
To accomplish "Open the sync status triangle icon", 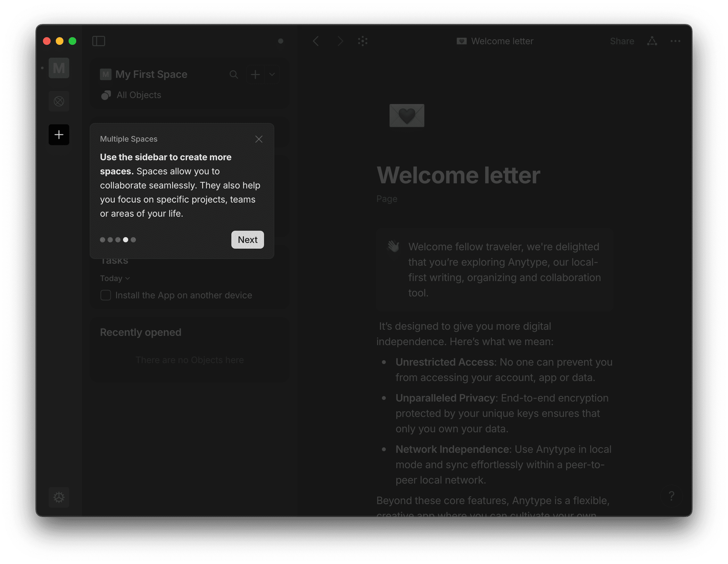I will (x=652, y=41).
